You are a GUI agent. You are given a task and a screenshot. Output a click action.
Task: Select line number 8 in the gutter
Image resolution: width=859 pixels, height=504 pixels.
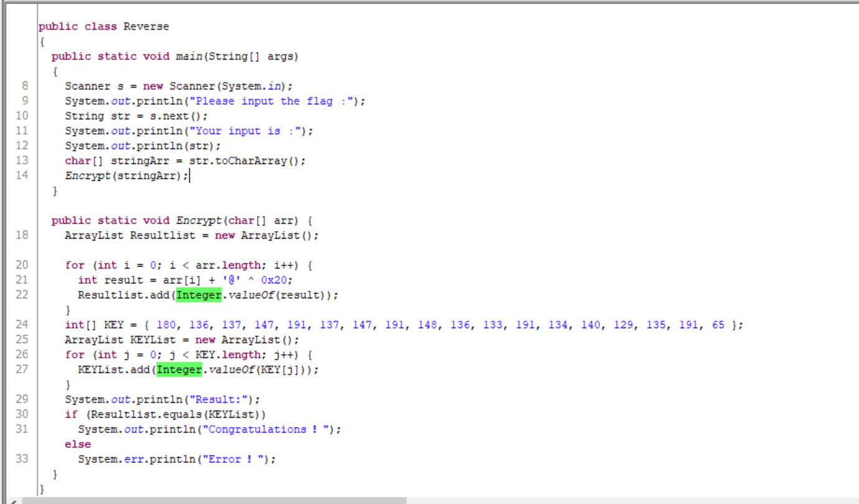(x=24, y=86)
